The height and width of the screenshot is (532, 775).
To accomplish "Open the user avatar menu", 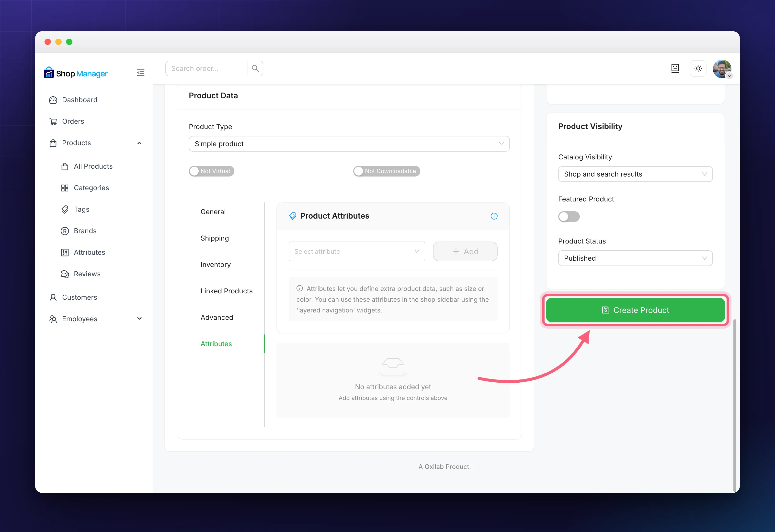I will pos(722,69).
